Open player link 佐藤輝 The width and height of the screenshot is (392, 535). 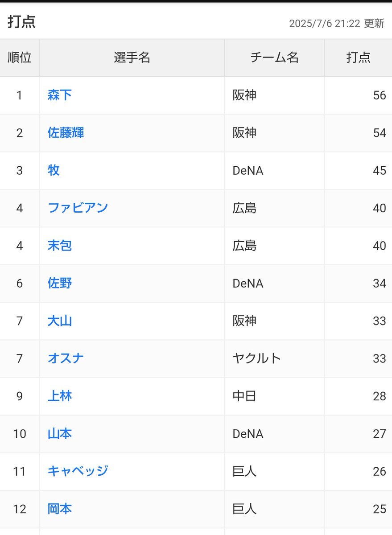pos(66,133)
